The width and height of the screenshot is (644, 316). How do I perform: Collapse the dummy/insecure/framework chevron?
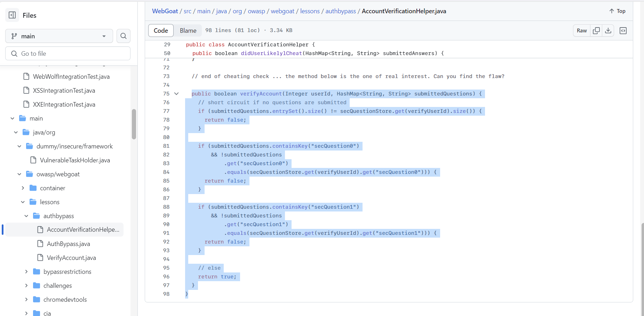click(x=19, y=146)
